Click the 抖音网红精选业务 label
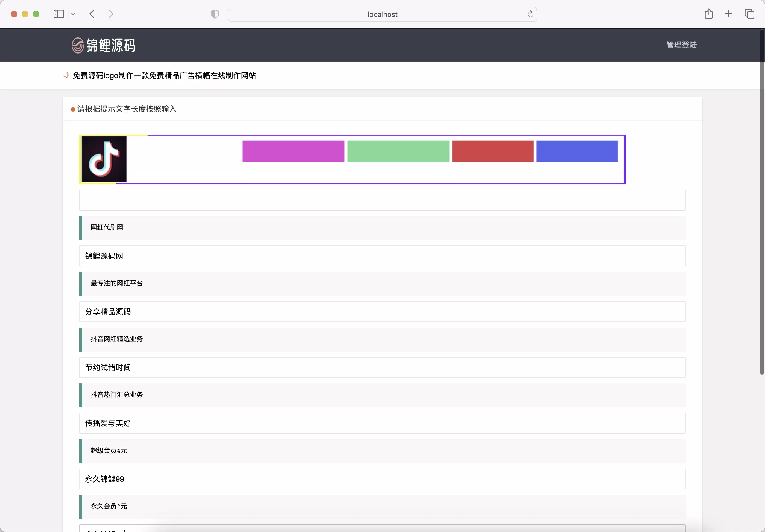The width and height of the screenshot is (765, 532). (x=117, y=339)
